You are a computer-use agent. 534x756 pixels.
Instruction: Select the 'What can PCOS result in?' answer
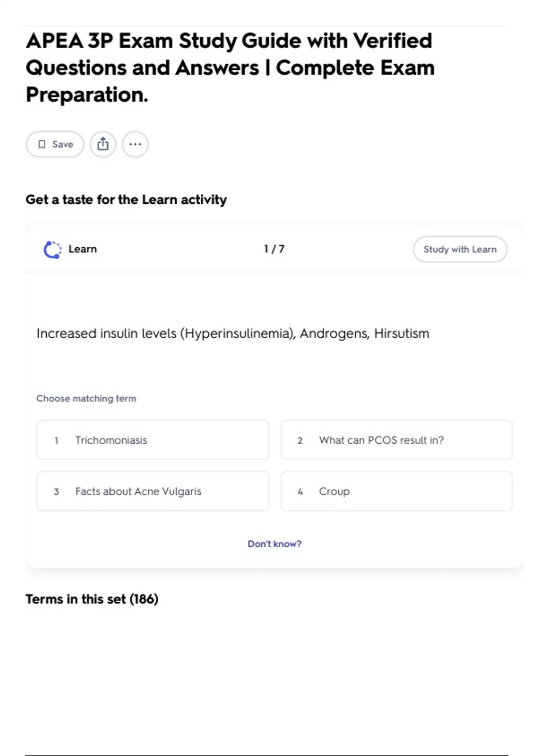point(396,440)
